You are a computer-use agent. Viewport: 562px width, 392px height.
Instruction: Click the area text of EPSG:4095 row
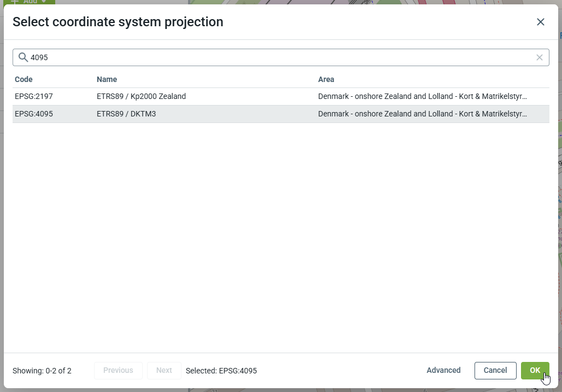pos(422,114)
